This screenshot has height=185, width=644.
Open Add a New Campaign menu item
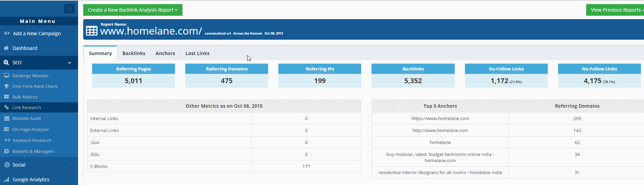37,34
